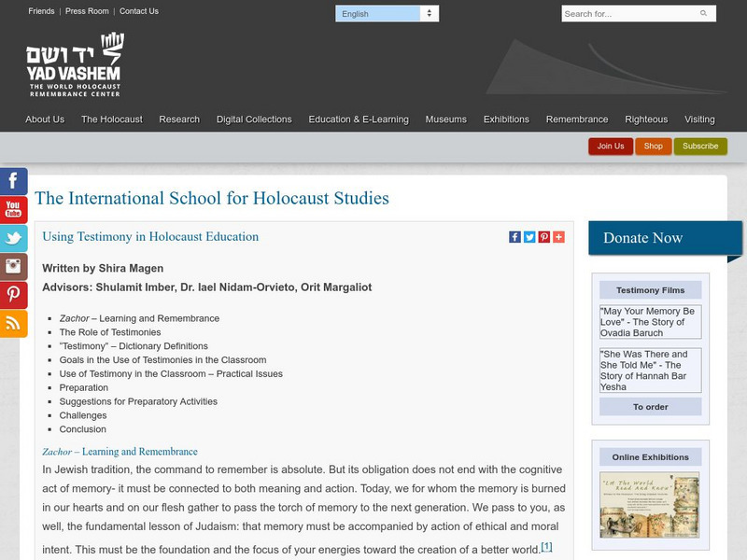
Task: Open "May Your Memory Be Love" film link
Action: click(x=650, y=322)
